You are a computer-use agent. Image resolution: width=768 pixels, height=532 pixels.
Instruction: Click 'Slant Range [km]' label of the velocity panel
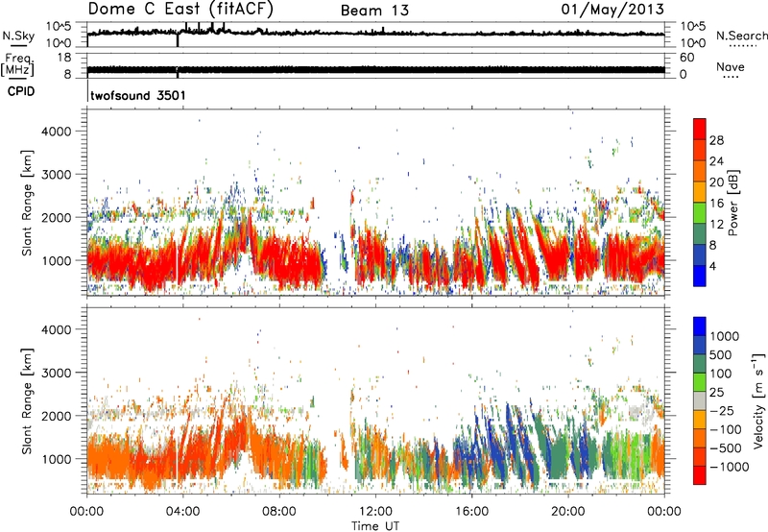[27, 401]
